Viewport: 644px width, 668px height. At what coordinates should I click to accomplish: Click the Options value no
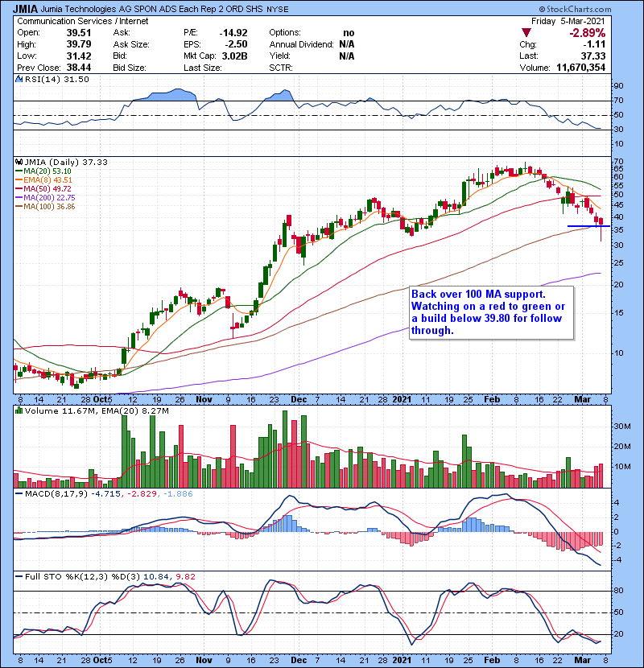[349, 33]
